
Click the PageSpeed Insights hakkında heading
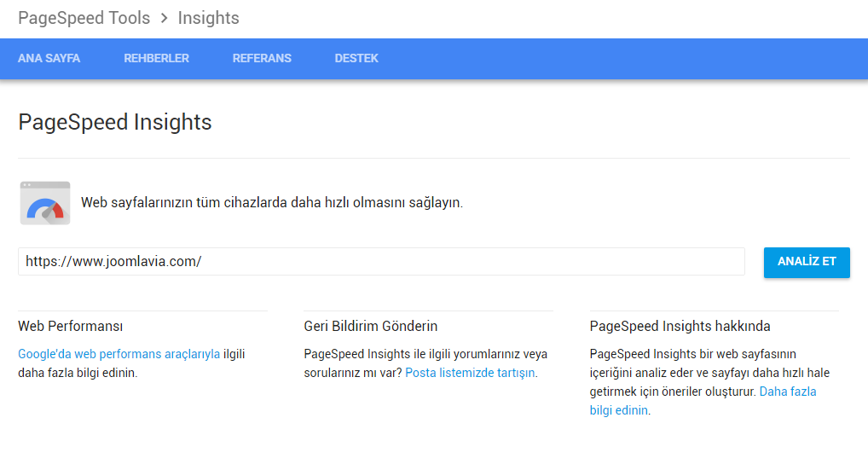tap(680, 326)
